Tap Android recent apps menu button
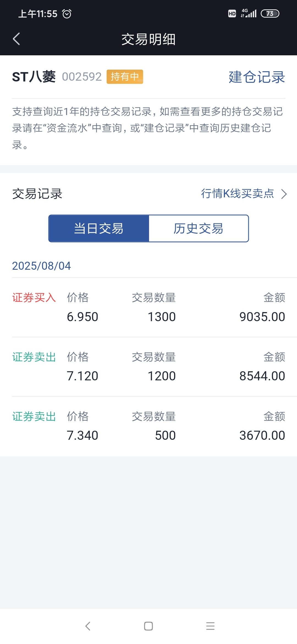This screenshot has height=644, width=297. point(210,626)
